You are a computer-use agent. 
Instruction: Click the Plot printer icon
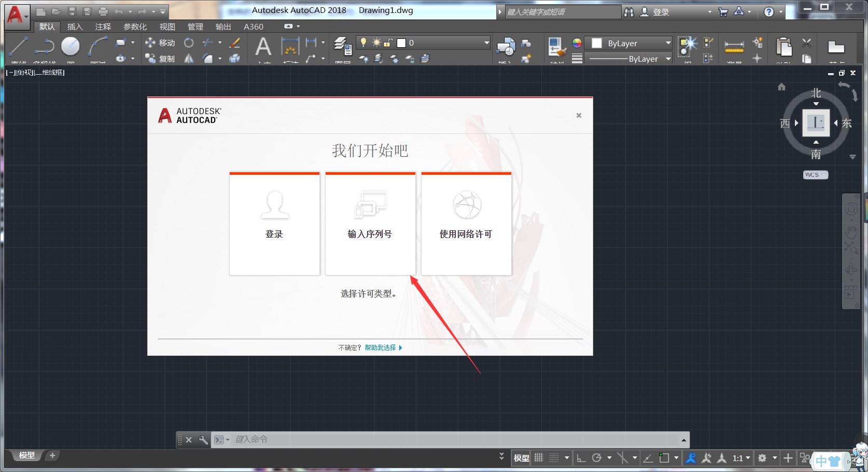(103, 11)
